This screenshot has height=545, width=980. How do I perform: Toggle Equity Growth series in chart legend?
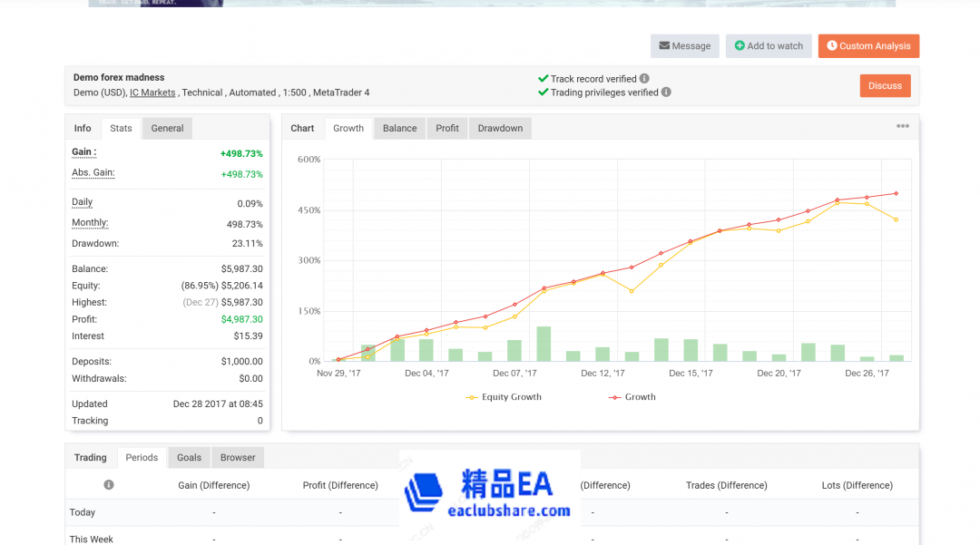click(503, 397)
